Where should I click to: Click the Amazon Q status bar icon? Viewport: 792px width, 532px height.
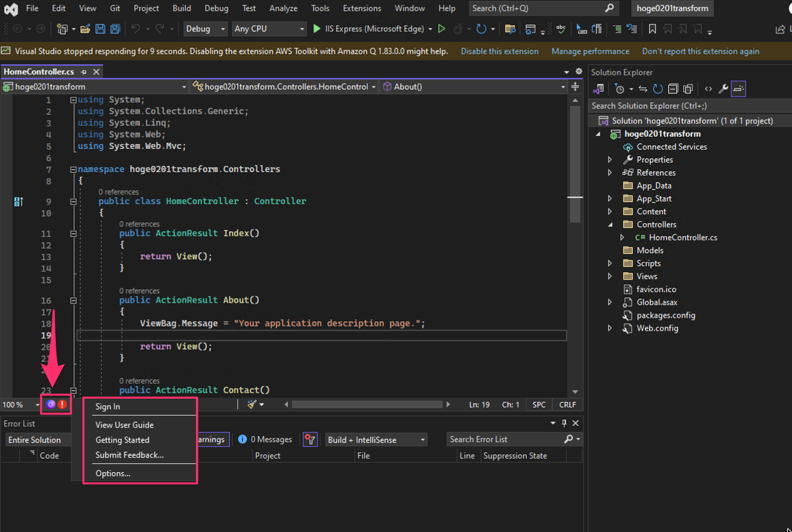pyautogui.click(x=51, y=405)
